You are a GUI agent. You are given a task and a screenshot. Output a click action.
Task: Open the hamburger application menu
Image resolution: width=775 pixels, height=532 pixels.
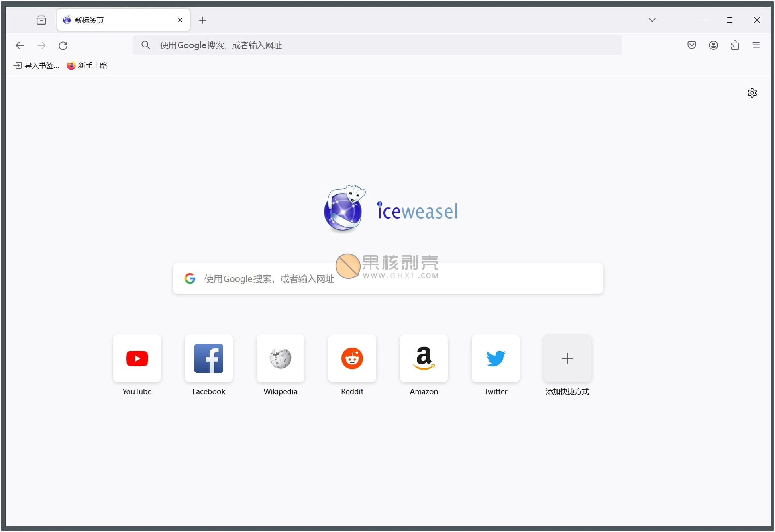pos(756,45)
